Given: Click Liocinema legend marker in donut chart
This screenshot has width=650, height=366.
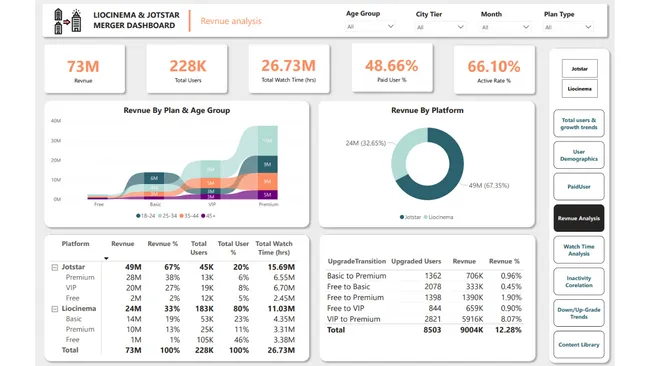Looking at the screenshot, I should 425,217.
